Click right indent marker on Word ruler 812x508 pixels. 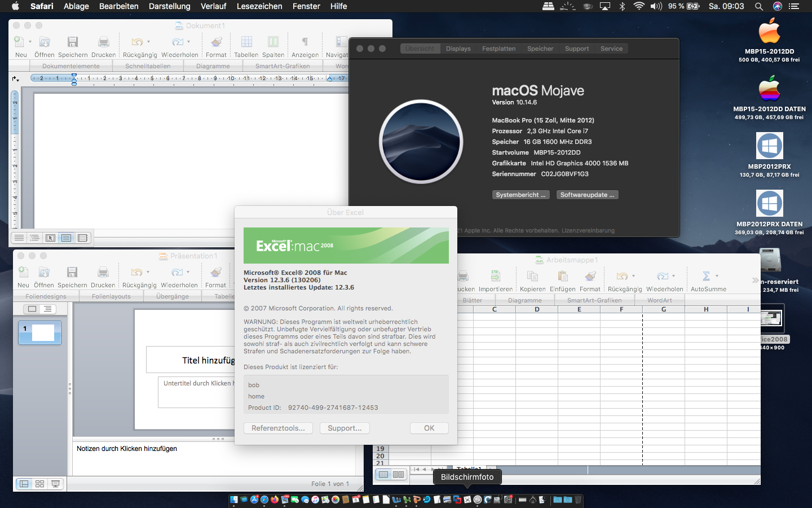330,79
